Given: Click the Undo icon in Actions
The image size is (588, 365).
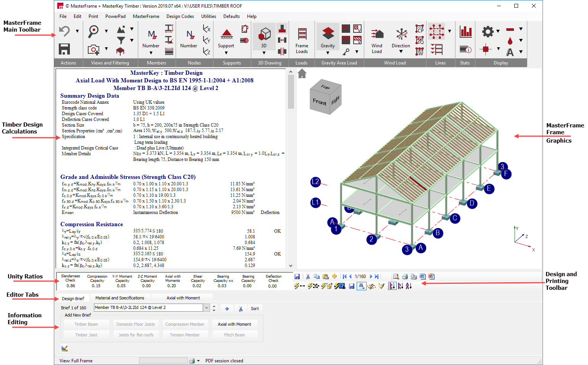Looking at the screenshot, I should tap(65, 31).
